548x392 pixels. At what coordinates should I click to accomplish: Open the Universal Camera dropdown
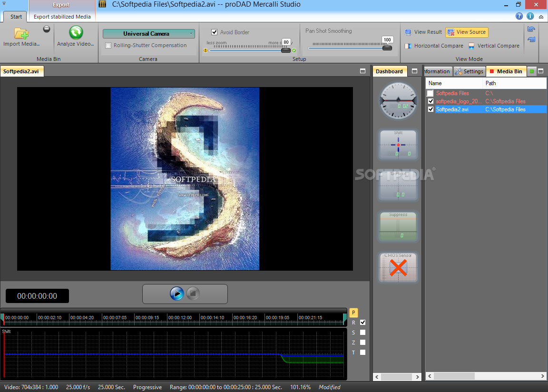click(148, 34)
